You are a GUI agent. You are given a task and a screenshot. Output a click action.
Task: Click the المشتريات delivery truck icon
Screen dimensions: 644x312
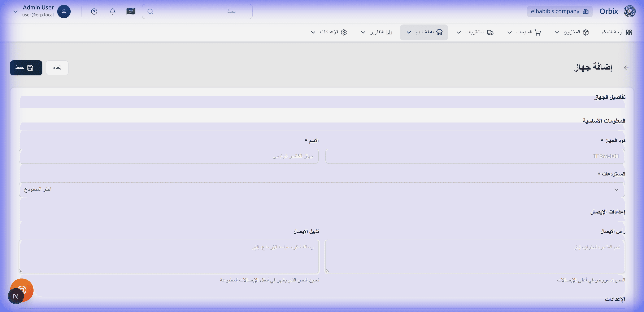490,32
